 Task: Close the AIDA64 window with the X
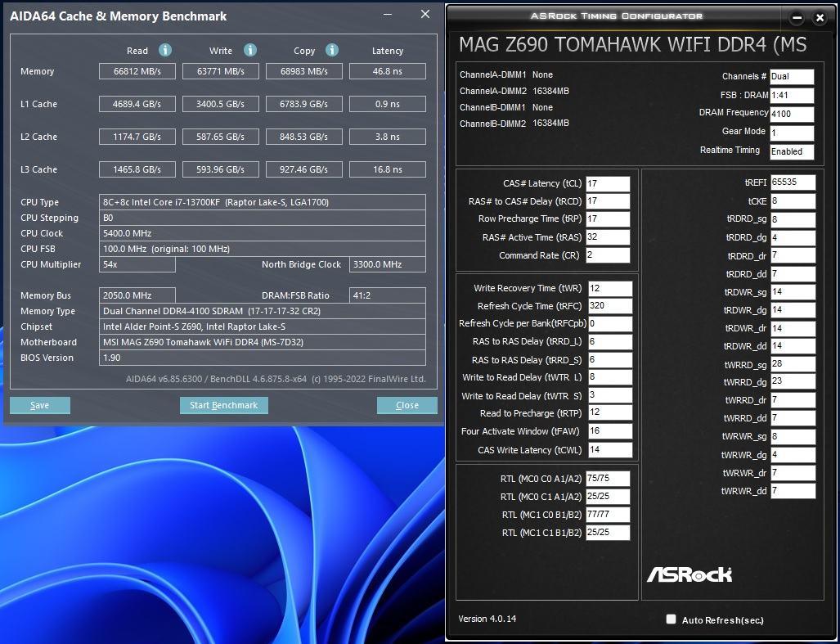pyautogui.click(x=425, y=15)
